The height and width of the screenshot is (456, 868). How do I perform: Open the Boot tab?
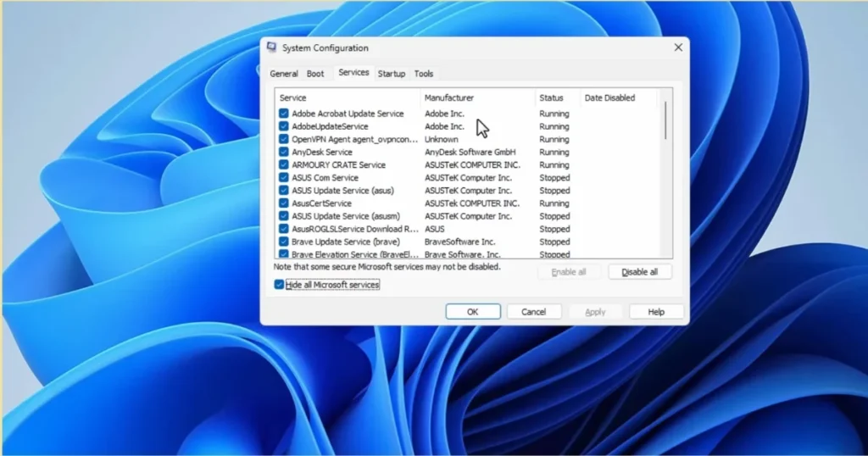(x=315, y=74)
